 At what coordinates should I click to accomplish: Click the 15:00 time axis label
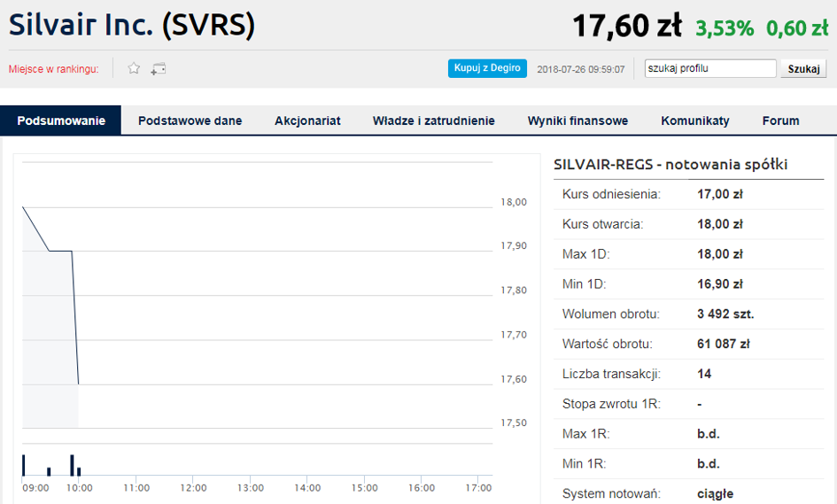coord(365,488)
